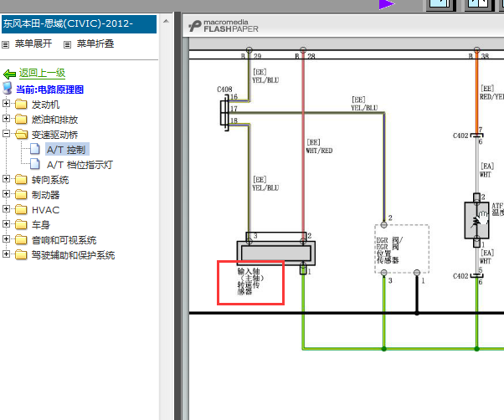This screenshot has width=504, height=420.
Task: Click the 东风本田-思域(CIVIC)-2012- title header
Action: pyautogui.click(x=79, y=23)
